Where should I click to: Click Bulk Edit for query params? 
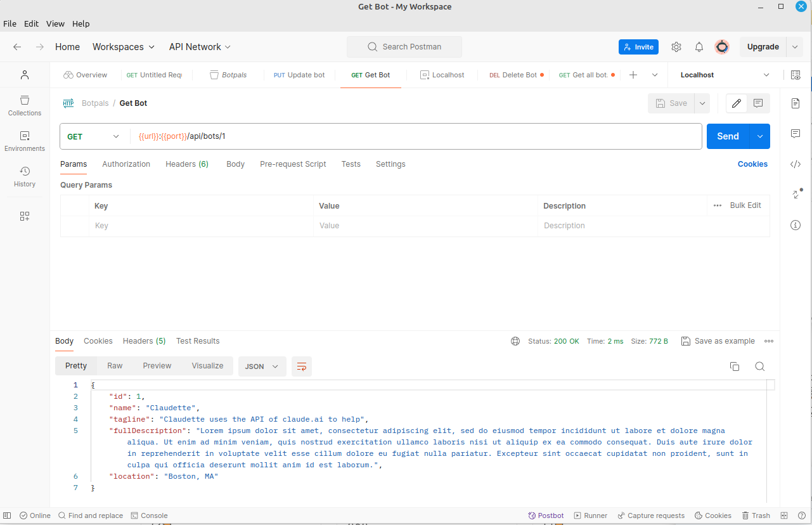(x=745, y=205)
